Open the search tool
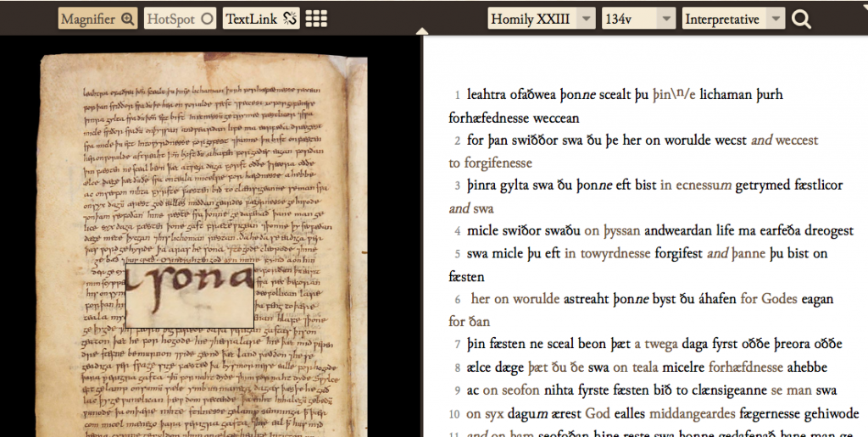The image size is (868, 437). coord(801,19)
